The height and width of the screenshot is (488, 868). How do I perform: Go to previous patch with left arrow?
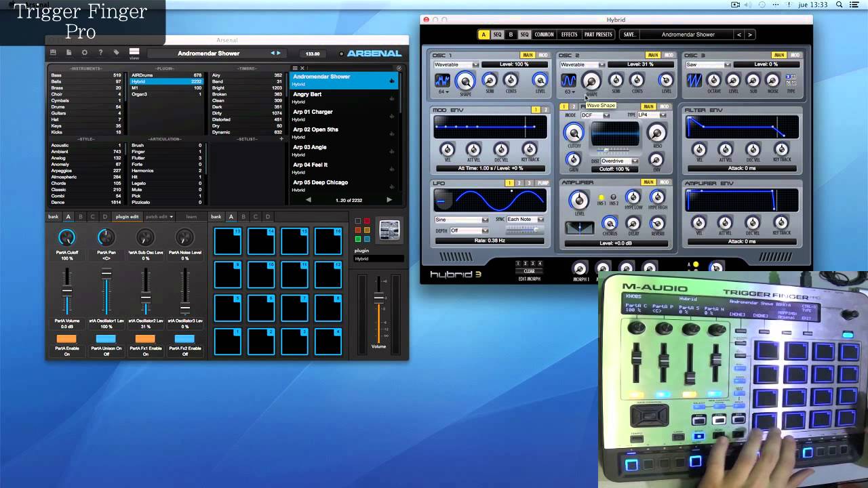(273, 53)
